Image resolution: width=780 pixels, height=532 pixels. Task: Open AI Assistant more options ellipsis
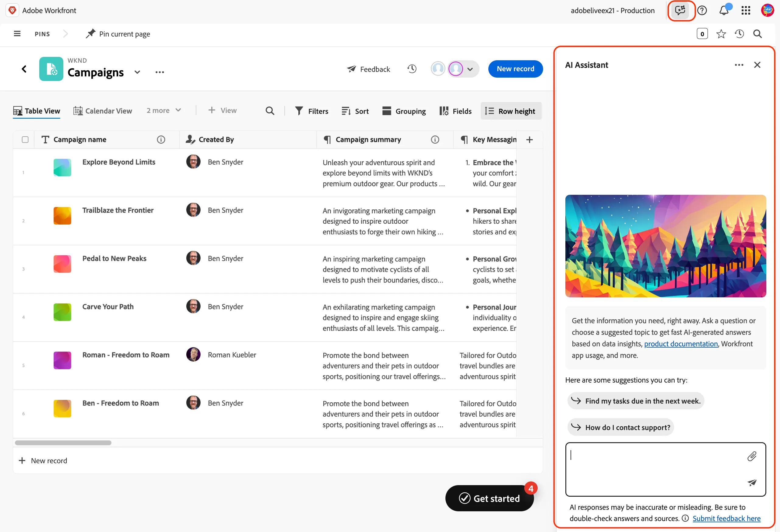point(739,65)
